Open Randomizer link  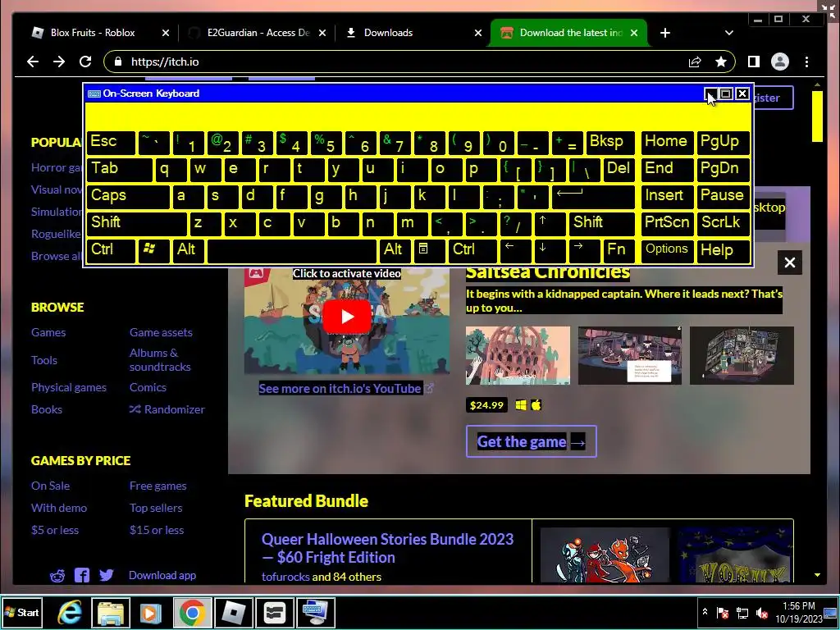[167, 409]
